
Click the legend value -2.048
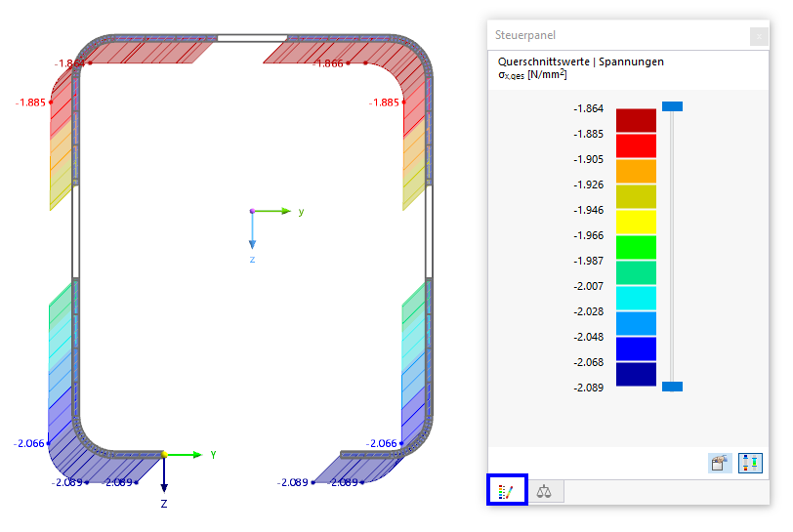[589, 337]
